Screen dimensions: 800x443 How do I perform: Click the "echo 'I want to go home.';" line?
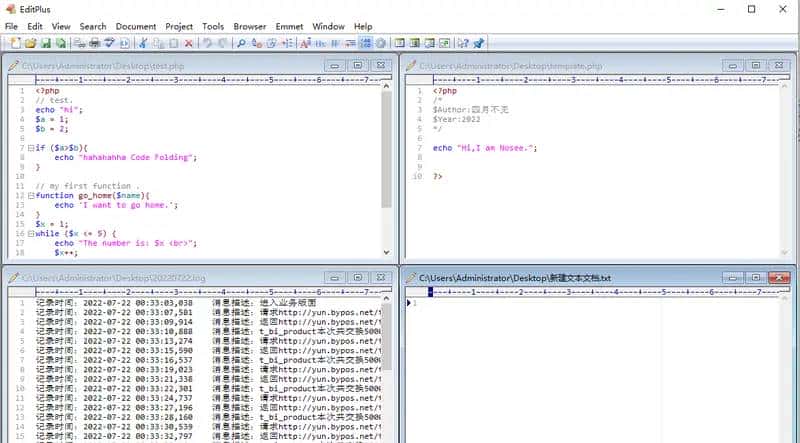pos(116,205)
